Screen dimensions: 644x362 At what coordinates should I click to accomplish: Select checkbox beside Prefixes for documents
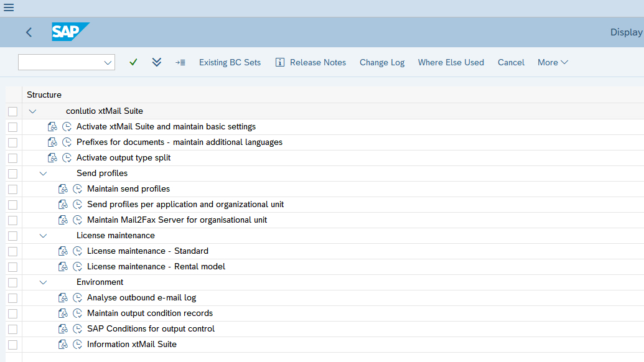pos(12,142)
